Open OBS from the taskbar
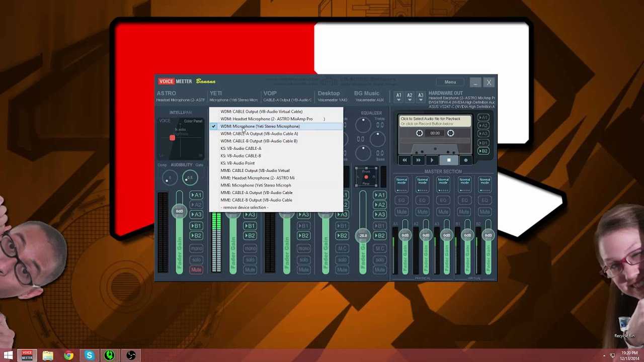Viewport: 644px width, 362px height. [131, 355]
